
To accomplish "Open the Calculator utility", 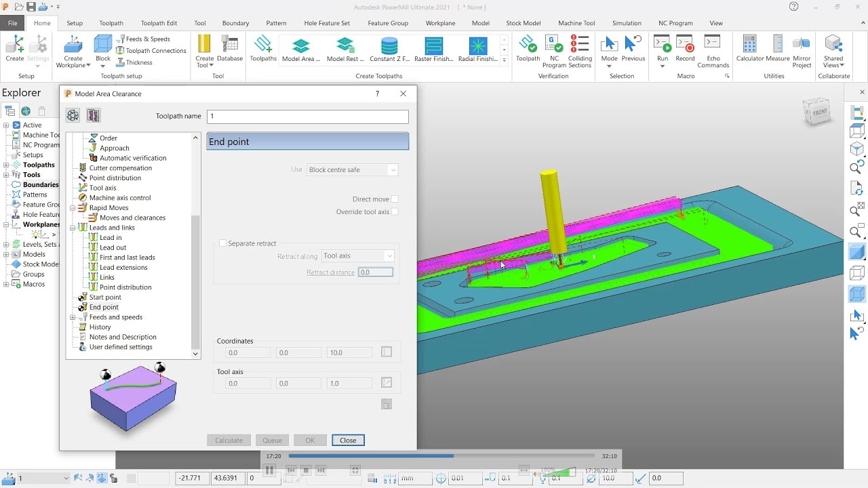I will point(749,49).
